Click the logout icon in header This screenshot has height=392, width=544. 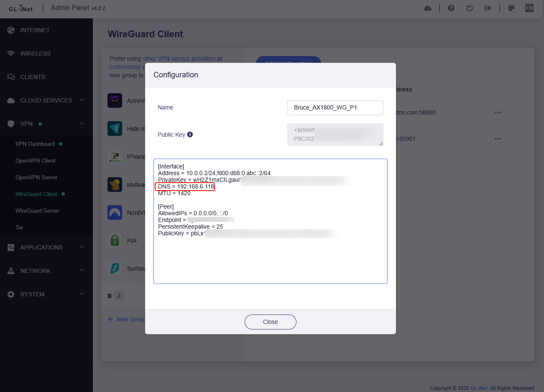488,8
